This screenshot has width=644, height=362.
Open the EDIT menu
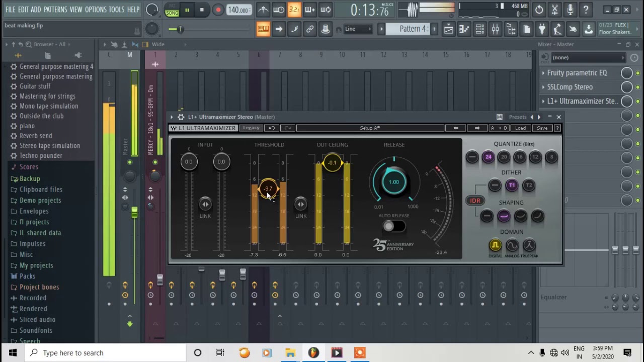click(x=23, y=10)
